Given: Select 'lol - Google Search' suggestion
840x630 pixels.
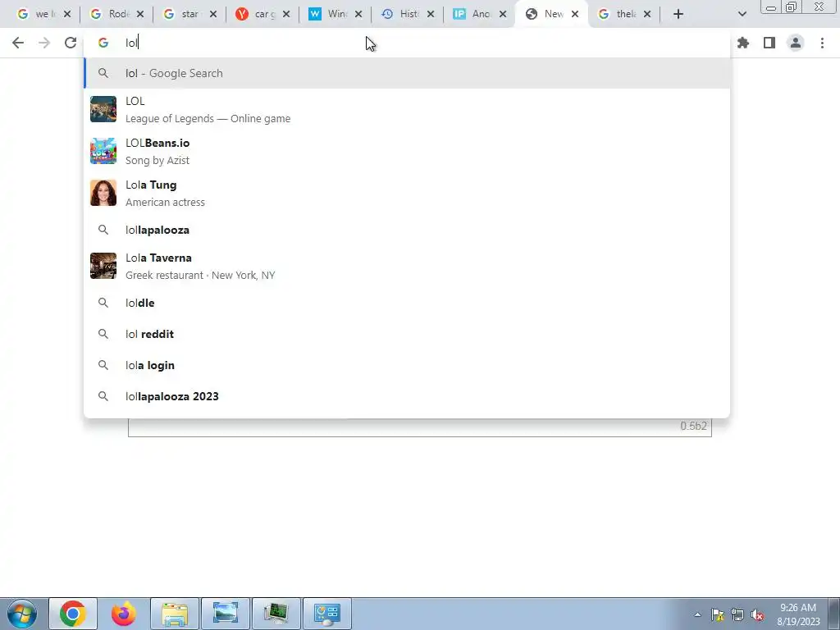Looking at the screenshot, I should (x=407, y=73).
